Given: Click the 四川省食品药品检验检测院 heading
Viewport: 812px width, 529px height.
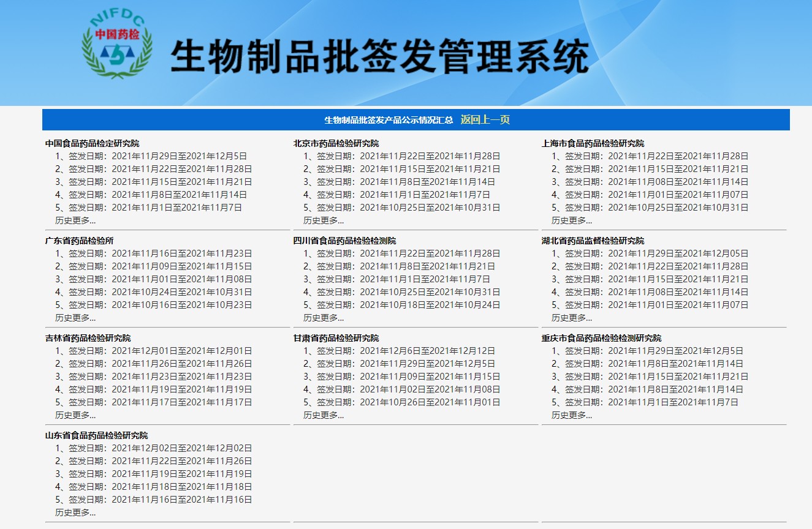Looking at the screenshot, I should pos(344,241).
